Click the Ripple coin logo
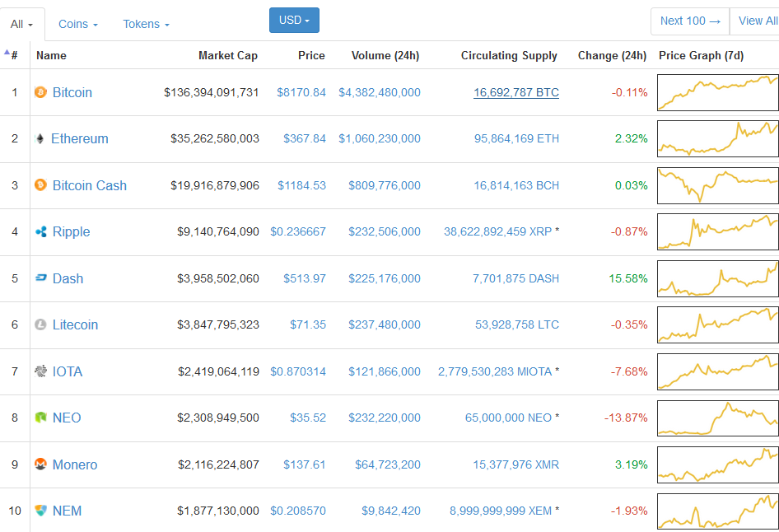779x532 pixels. [x=40, y=231]
